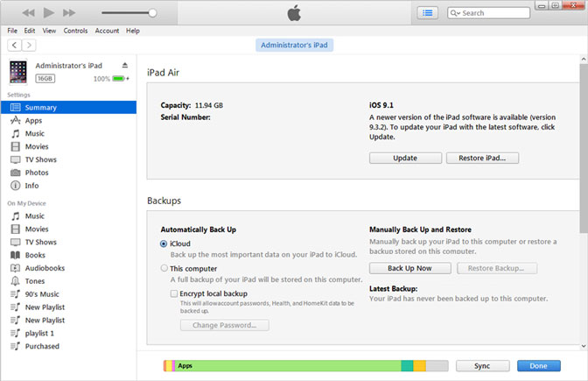The width and height of the screenshot is (588, 381).
Task: Click the green Apps storage segment
Action: click(288, 365)
